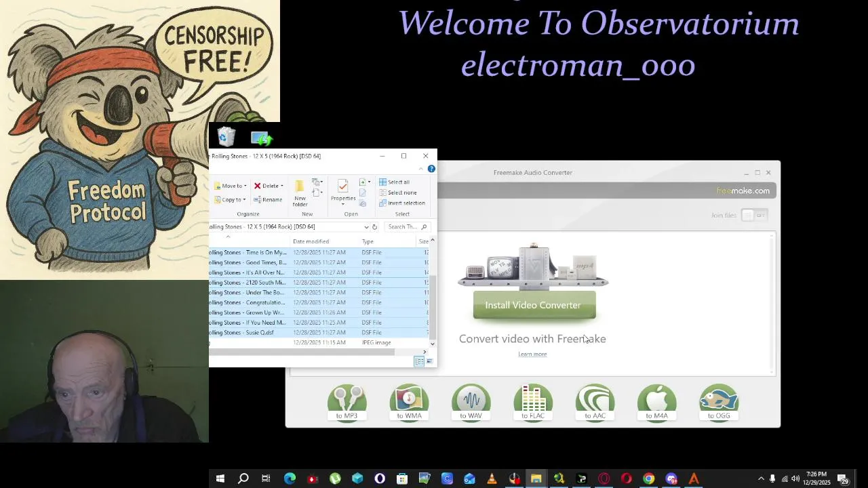Select the 'to WAV' output format
Viewport: 868px width, 488px height.
[471, 403]
